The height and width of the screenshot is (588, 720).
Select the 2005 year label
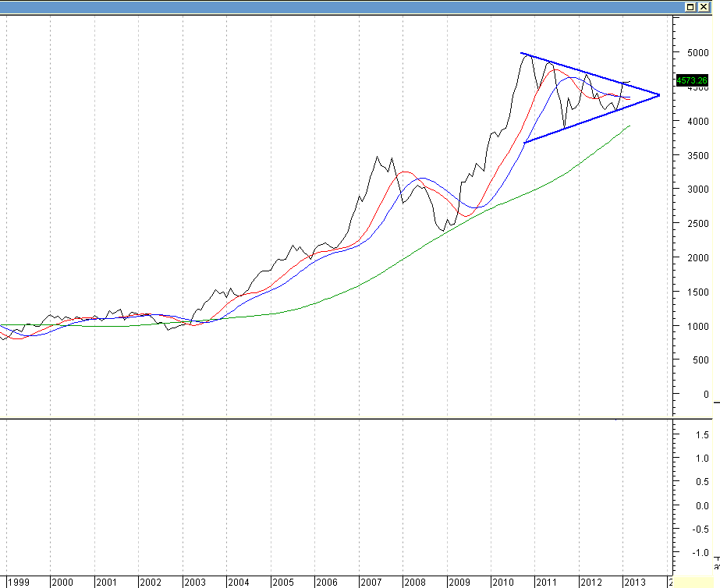click(282, 582)
